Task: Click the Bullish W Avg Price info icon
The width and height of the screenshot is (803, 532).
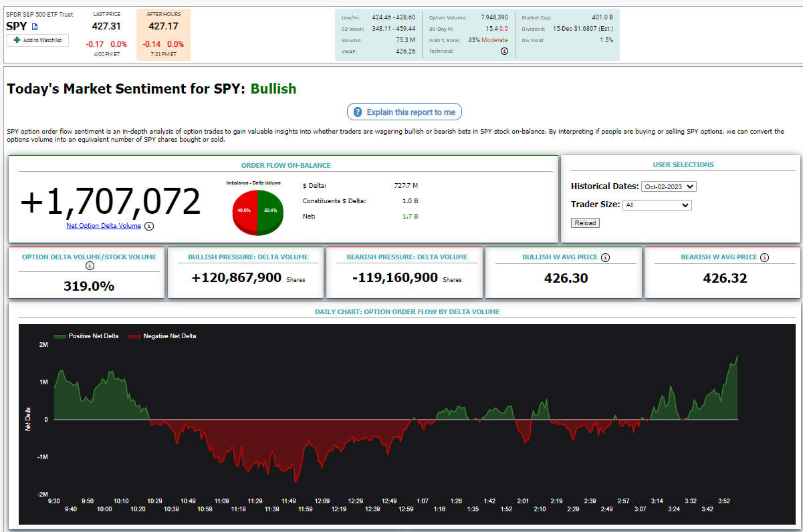Action: point(605,257)
